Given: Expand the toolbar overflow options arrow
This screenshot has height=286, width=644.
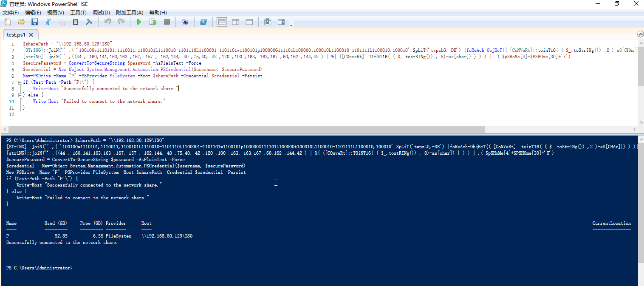Looking at the screenshot, I should coord(291,25).
